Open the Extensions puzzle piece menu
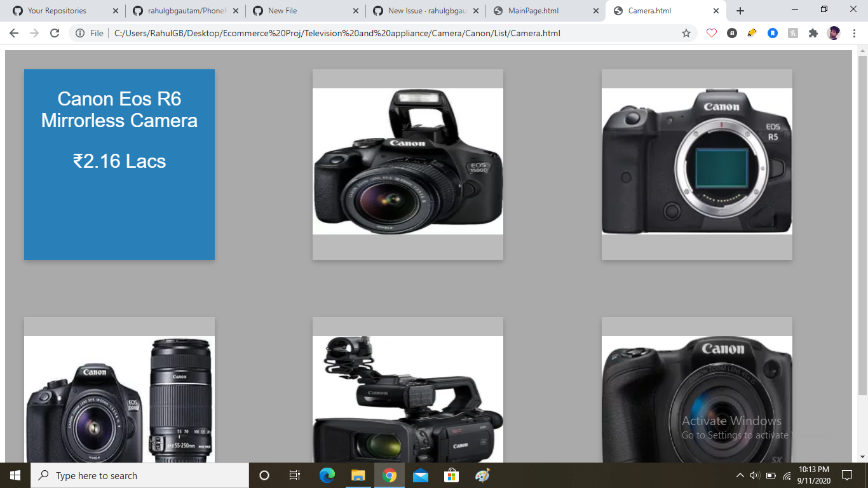Screen dimensions: 868x488 point(813,33)
